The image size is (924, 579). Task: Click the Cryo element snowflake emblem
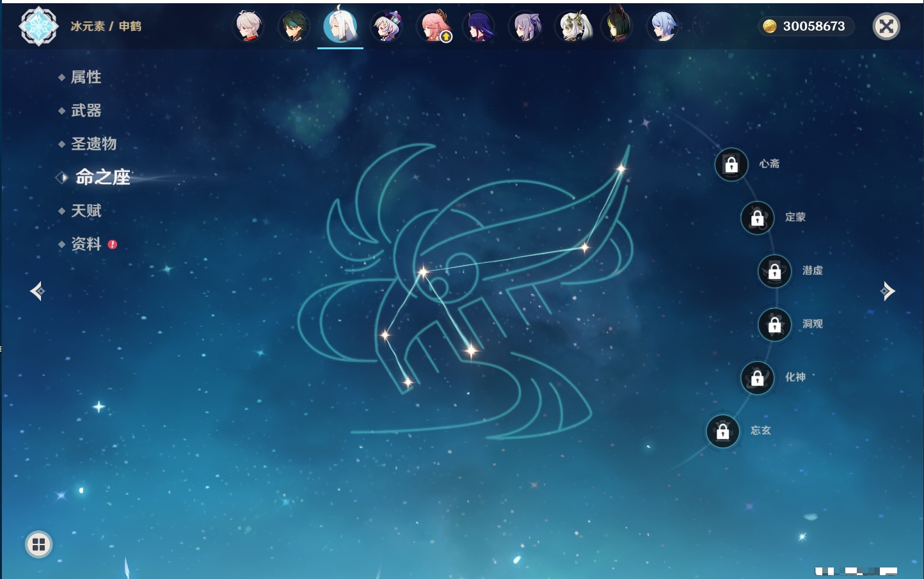(x=39, y=26)
